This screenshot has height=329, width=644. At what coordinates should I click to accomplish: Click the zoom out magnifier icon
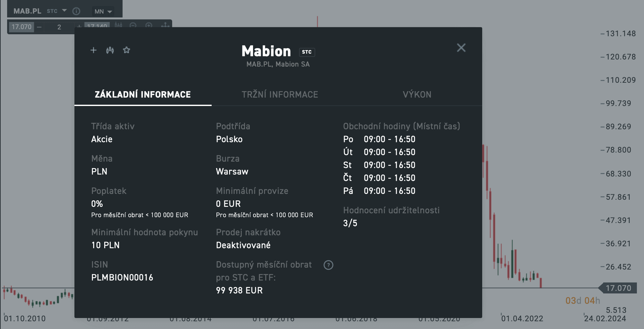click(x=133, y=25)
